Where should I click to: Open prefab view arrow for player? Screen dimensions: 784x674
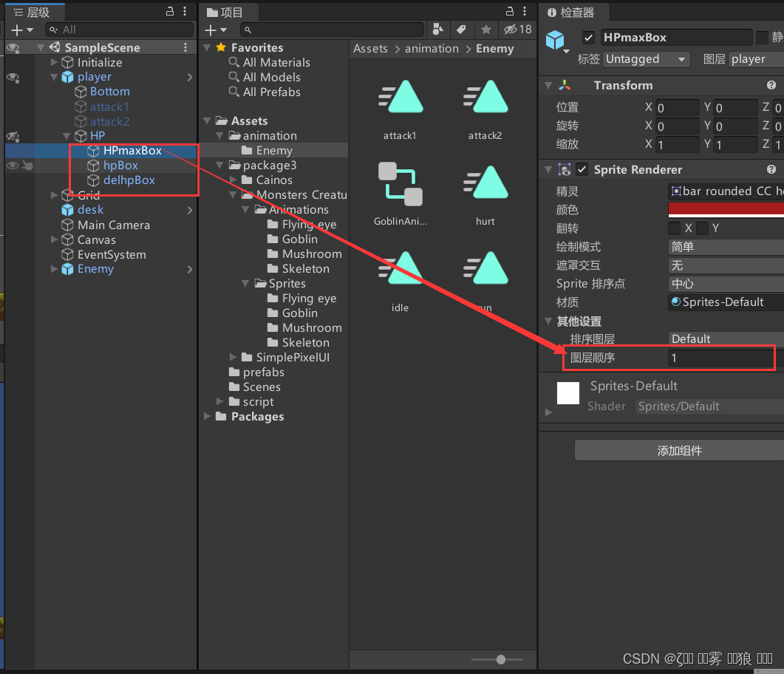[189, 77]
